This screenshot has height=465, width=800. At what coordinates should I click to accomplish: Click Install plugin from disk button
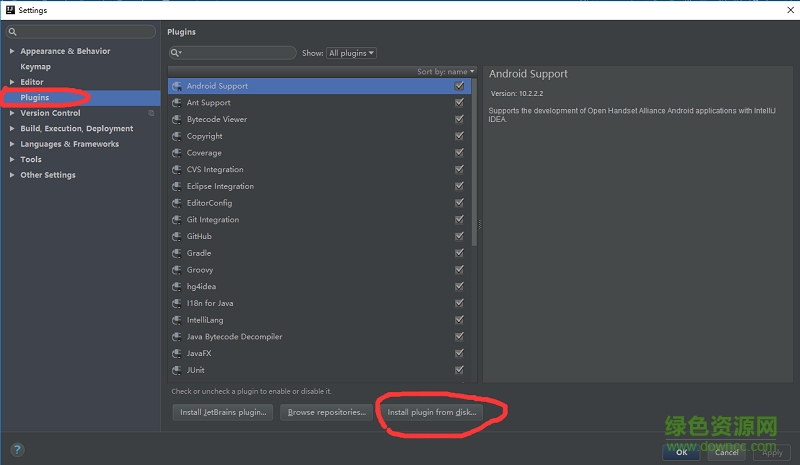coord(432,412)
